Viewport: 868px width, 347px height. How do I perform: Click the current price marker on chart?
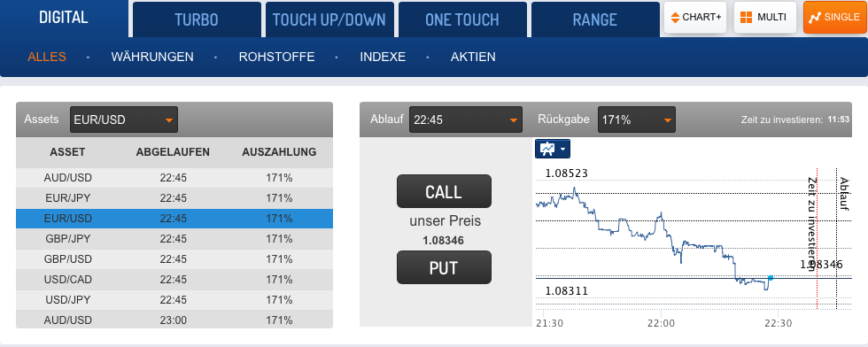(770, 277)
